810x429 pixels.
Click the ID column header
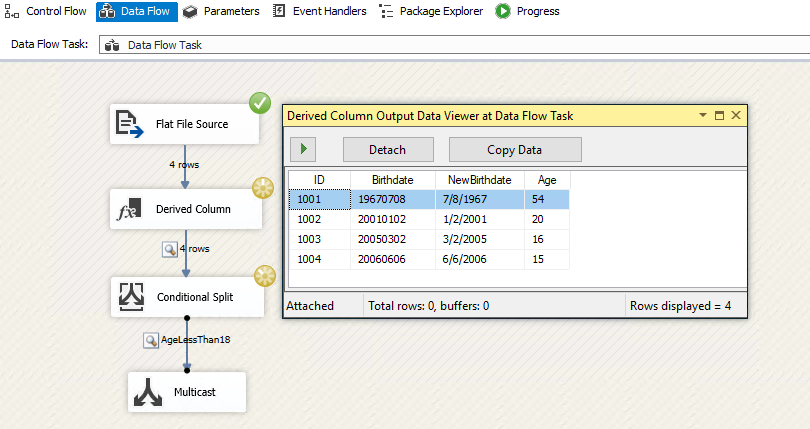tap(319, 180)
